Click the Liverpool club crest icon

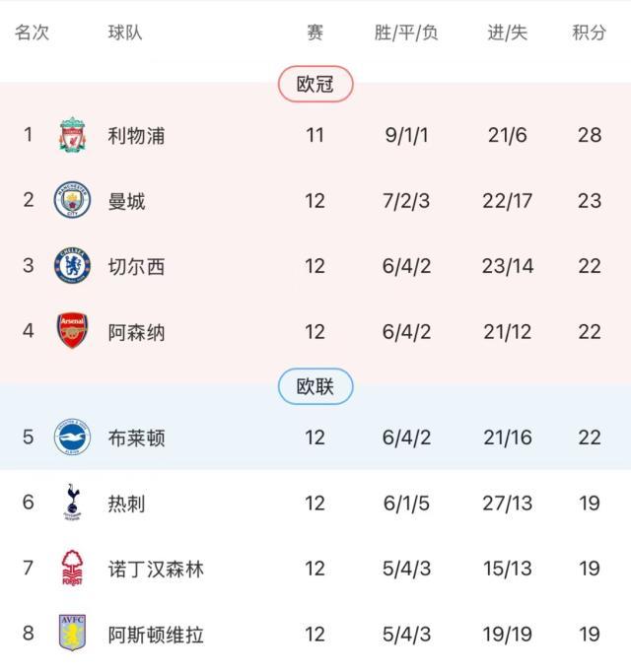(x=72, y=135)
